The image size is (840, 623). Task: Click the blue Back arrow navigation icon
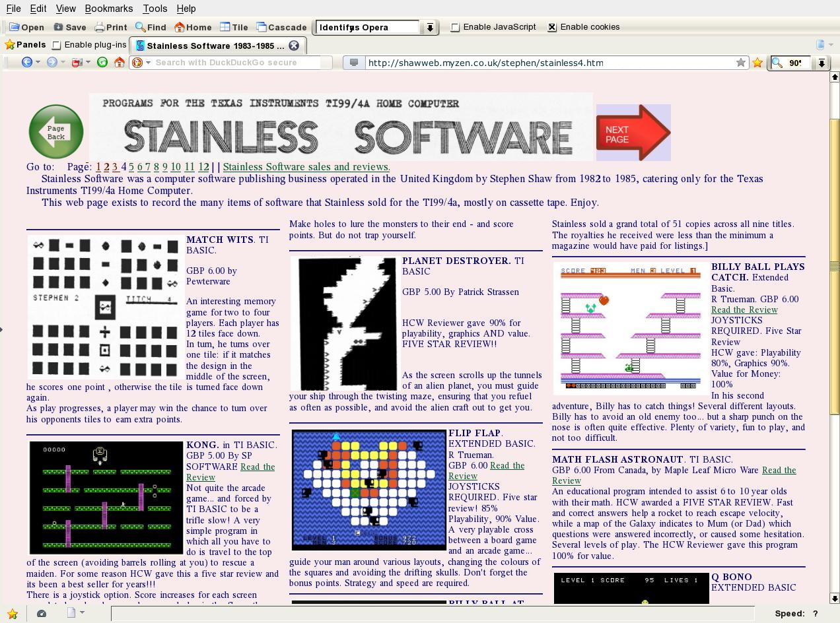[27, 62]
